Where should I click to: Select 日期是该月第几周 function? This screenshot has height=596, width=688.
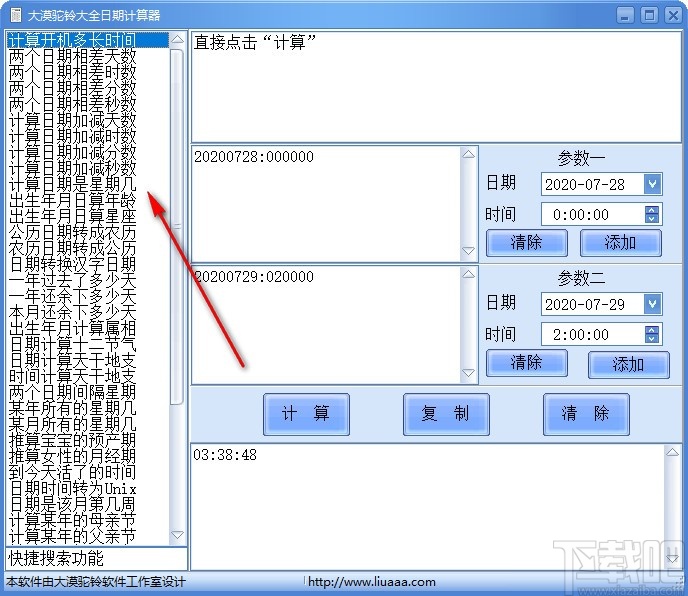tap(88, 505)
